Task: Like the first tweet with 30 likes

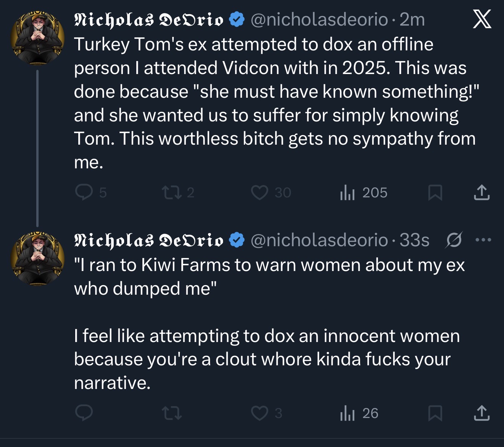Action: (x=260, y=192)
